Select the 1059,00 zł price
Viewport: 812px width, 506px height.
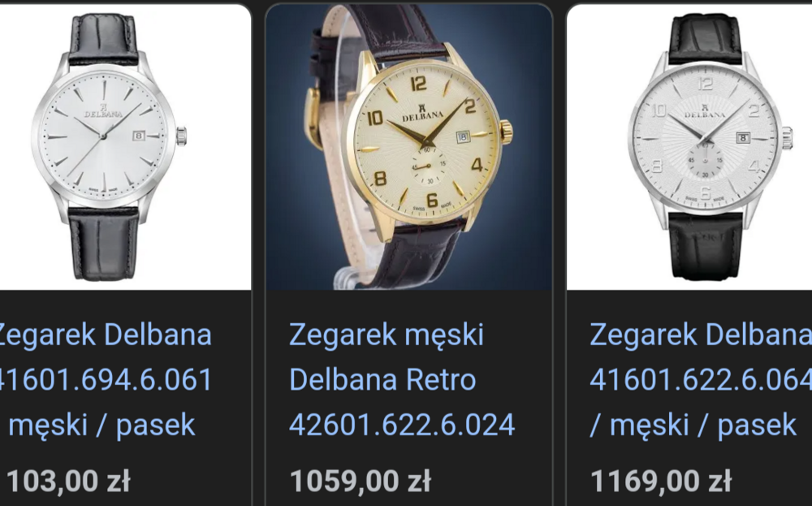point(360,481)
